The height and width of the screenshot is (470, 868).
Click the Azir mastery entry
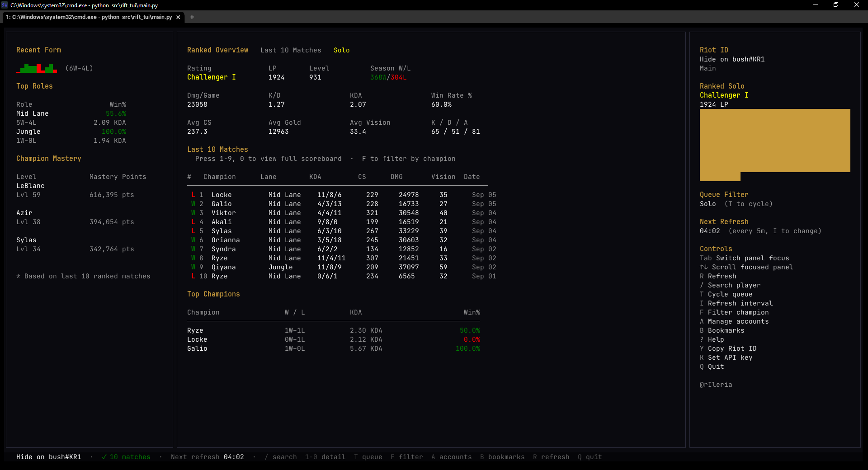75,217
